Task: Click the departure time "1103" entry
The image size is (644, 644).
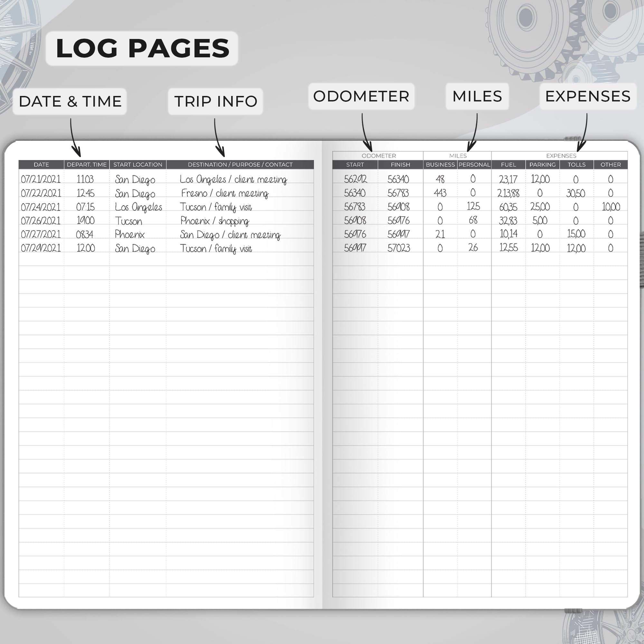Action: pos(85,179)
